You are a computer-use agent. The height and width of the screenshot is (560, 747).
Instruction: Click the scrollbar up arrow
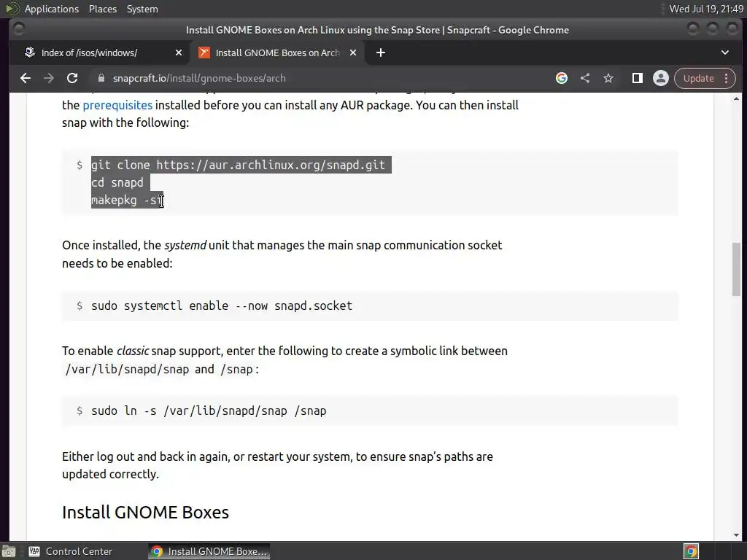[737, 98]
